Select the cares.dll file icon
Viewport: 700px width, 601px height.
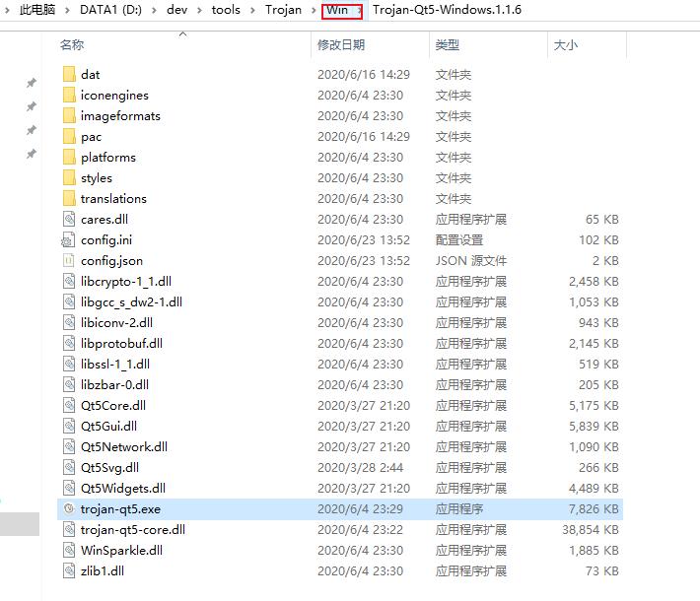[69, 219]
